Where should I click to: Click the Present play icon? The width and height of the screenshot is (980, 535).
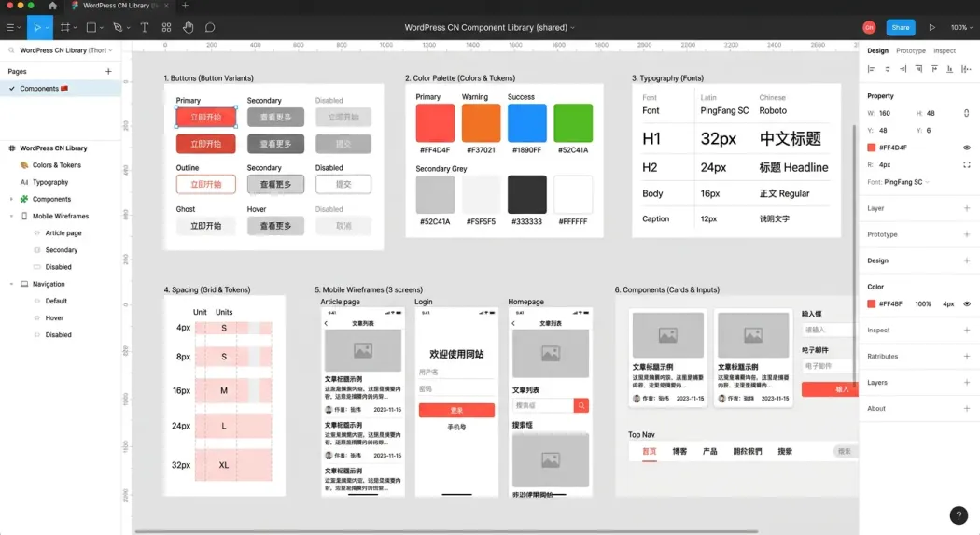tap(931, 27)
